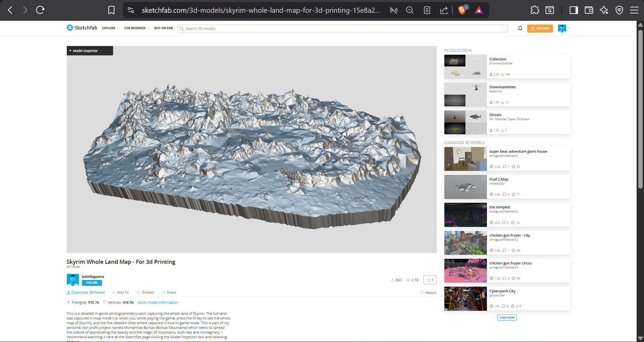644x342 pixels.
Task: Click the page scrollbar up arrow
Action: (x=640, y=25)
